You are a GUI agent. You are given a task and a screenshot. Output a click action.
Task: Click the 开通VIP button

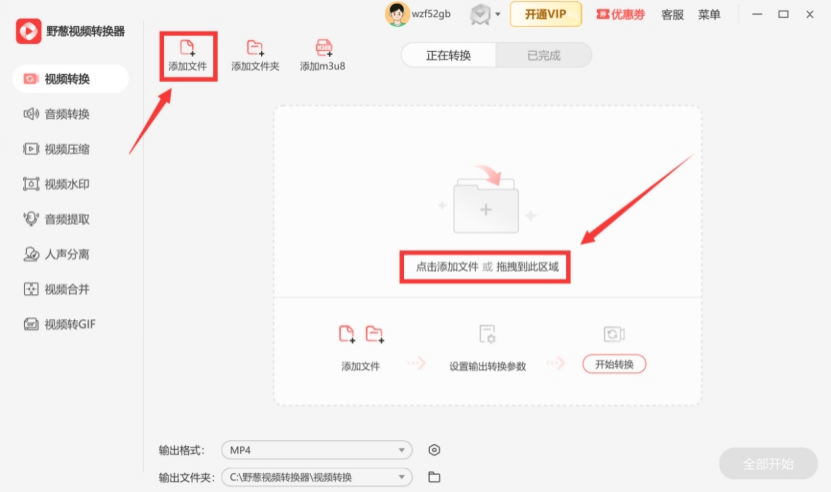pos(546,15)
